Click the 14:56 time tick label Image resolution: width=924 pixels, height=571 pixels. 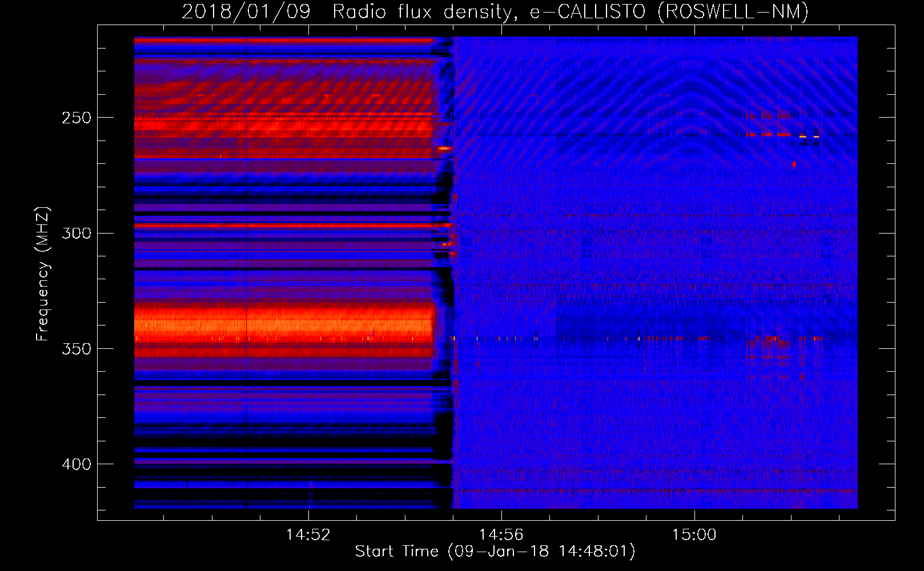(501, 535)
